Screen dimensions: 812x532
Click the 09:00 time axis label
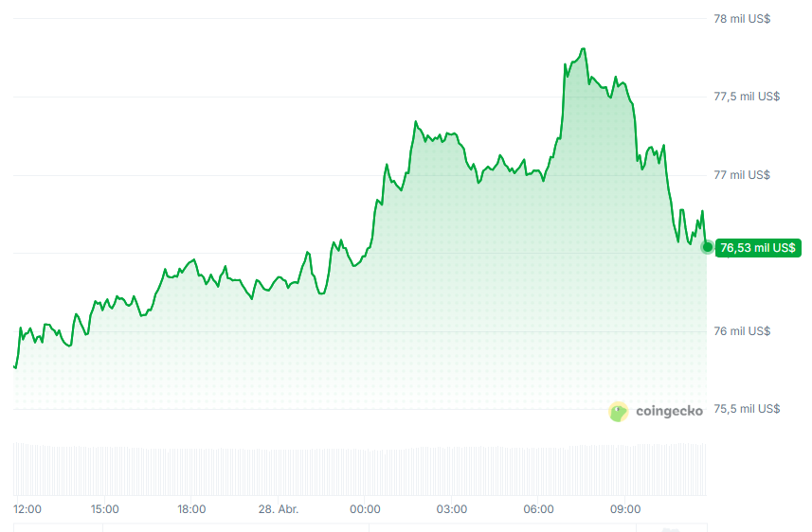coord(625,509)
